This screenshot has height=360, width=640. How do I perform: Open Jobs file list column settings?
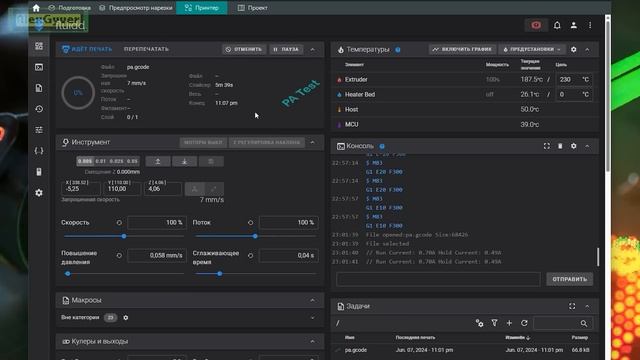[x=479, y=323]
